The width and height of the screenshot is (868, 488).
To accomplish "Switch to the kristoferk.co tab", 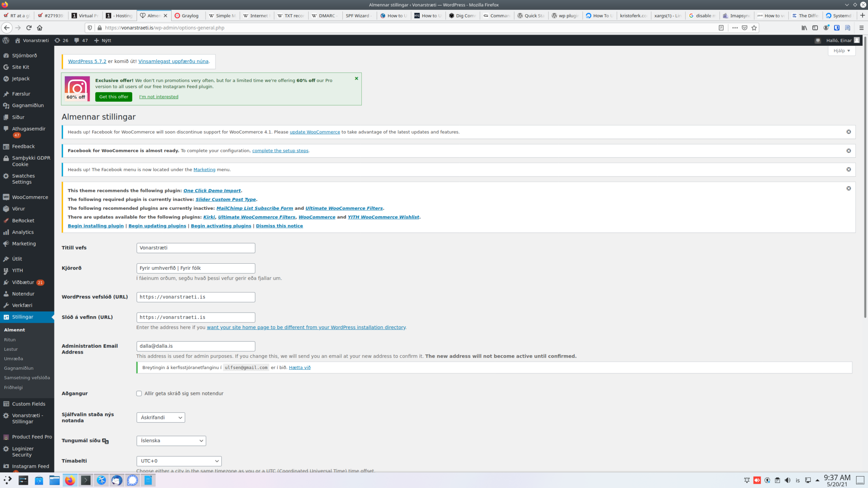I will 633,15.
